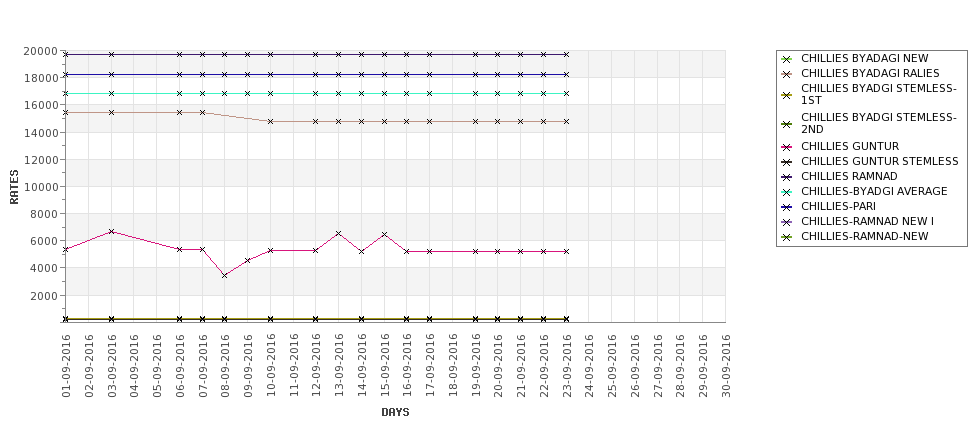Click the CHILLIES BYADAGI RALIES legend marker
Screen dimensions: 975x429
(787, 74)
